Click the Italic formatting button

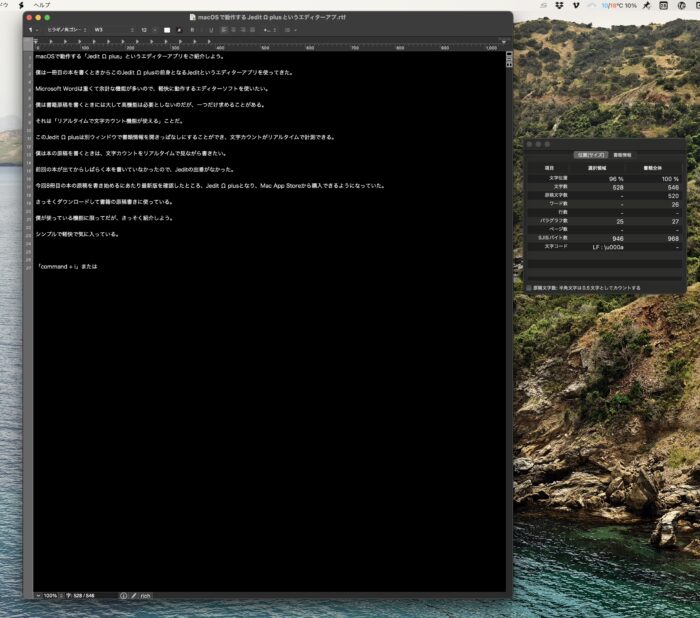coord(201,30)
